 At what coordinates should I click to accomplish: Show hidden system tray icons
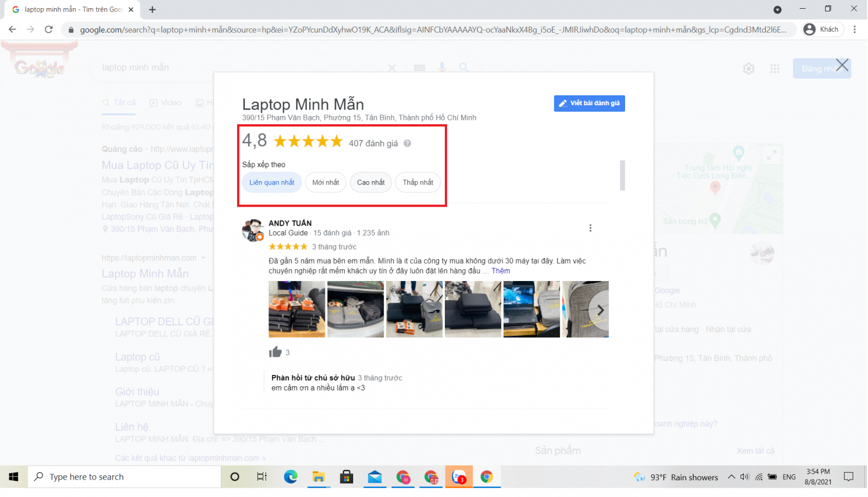tap(731, 477)
